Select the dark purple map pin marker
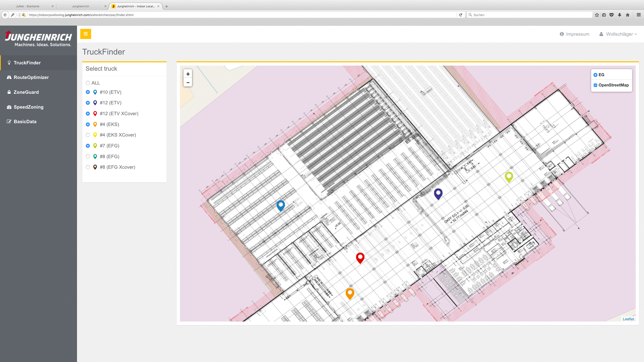This screenshot has height=362, width=644. (438, 194)
